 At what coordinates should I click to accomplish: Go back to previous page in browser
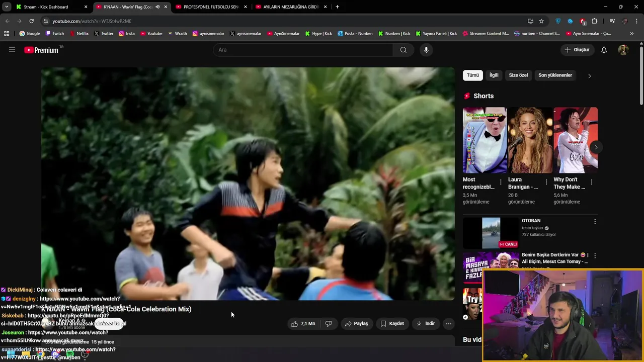[x=8, y=21]
